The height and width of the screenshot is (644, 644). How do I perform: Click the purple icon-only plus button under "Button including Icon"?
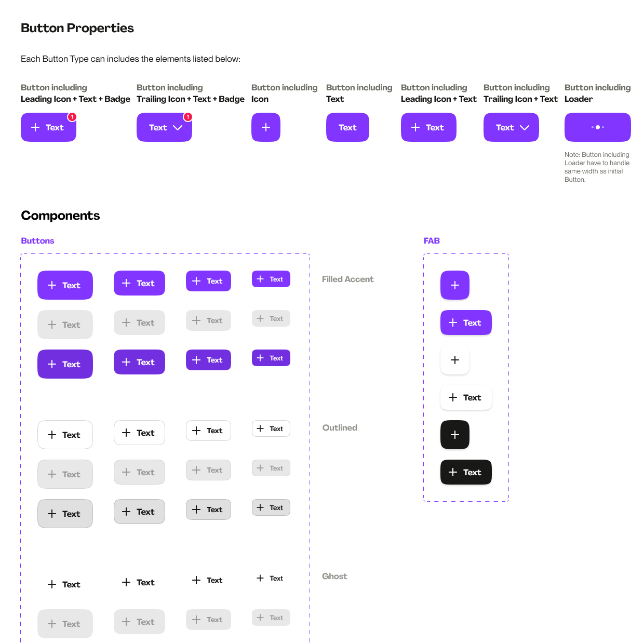tap(265, 127)
